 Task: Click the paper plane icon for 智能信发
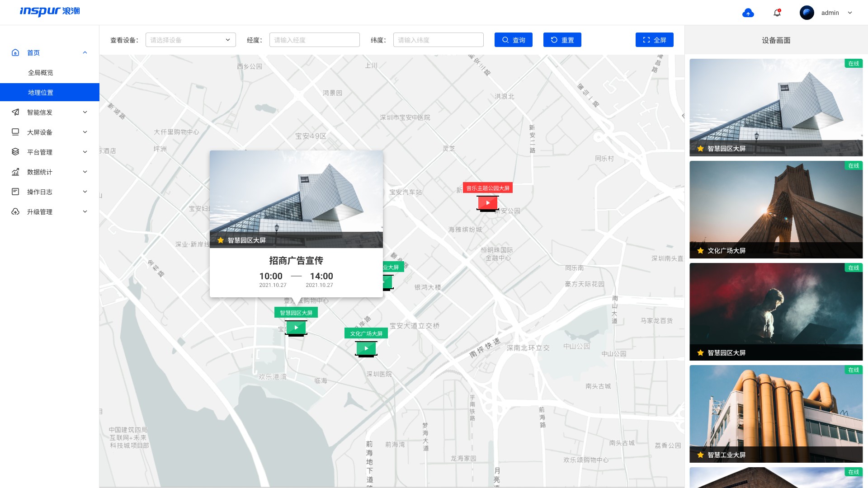click(x=15, y=112)
